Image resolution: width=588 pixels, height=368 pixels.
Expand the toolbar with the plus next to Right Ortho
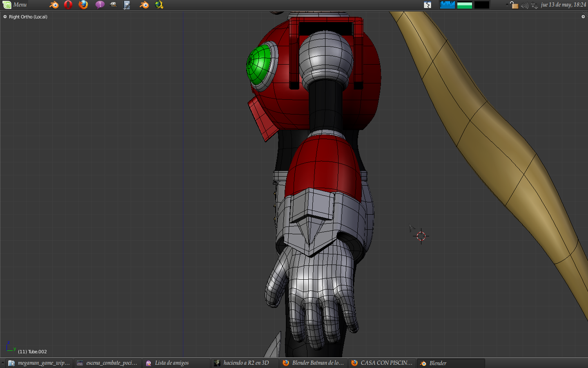[5, 17]
